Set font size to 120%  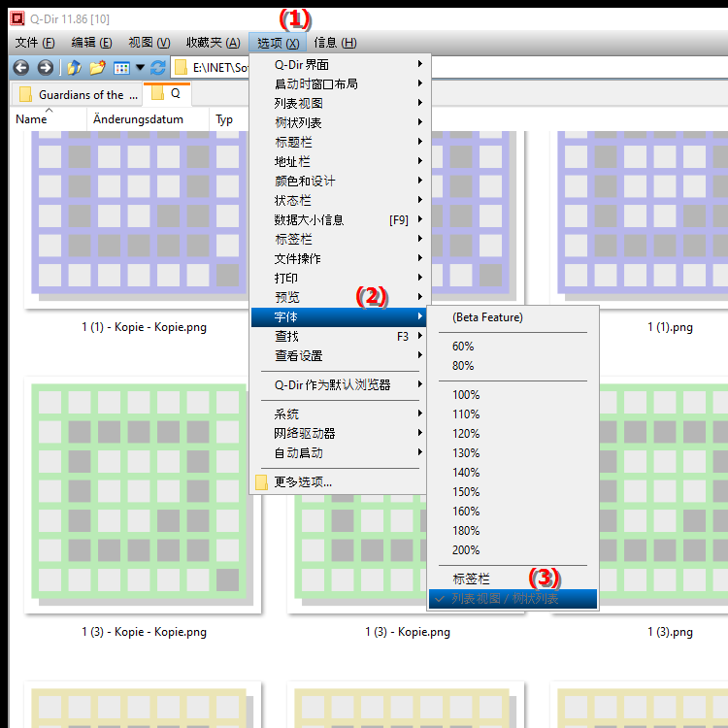click(x=513, y=434)
